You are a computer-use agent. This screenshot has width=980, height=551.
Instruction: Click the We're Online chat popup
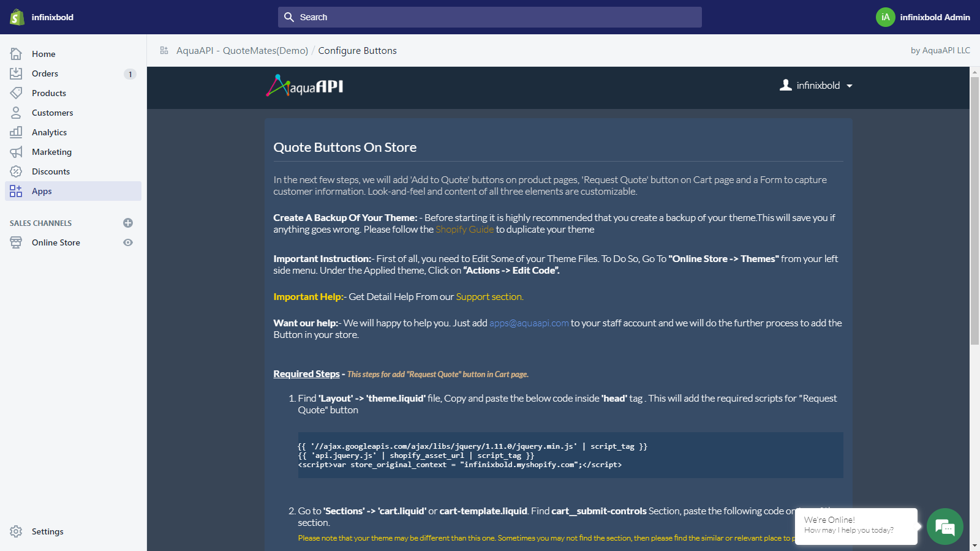pyautogui.click(x=856, y=526)
